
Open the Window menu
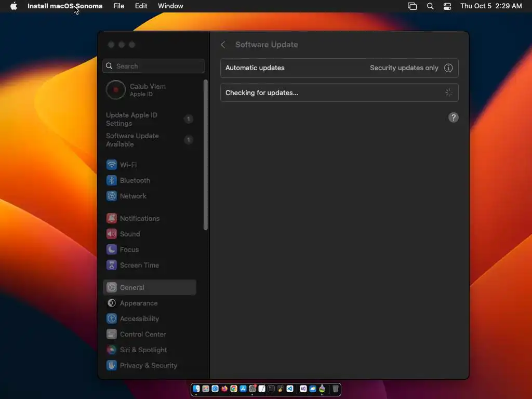170,6
